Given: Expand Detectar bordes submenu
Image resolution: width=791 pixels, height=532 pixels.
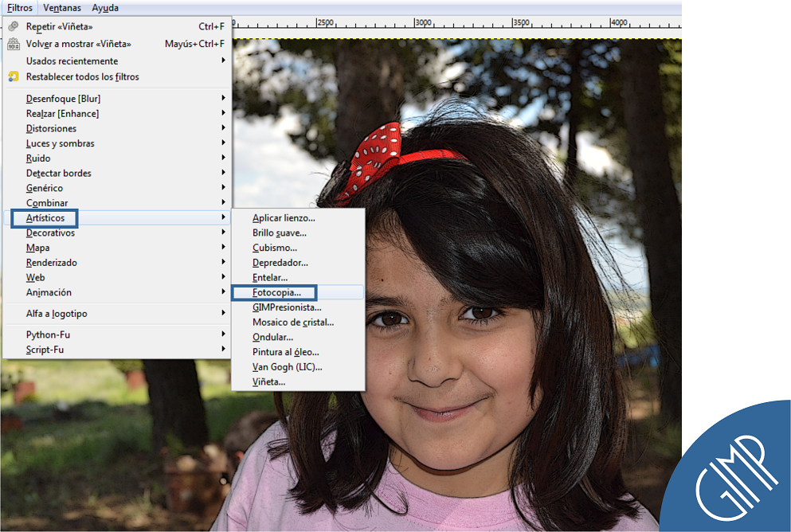Looking at the screenshot, I should [x=117, y=173].
